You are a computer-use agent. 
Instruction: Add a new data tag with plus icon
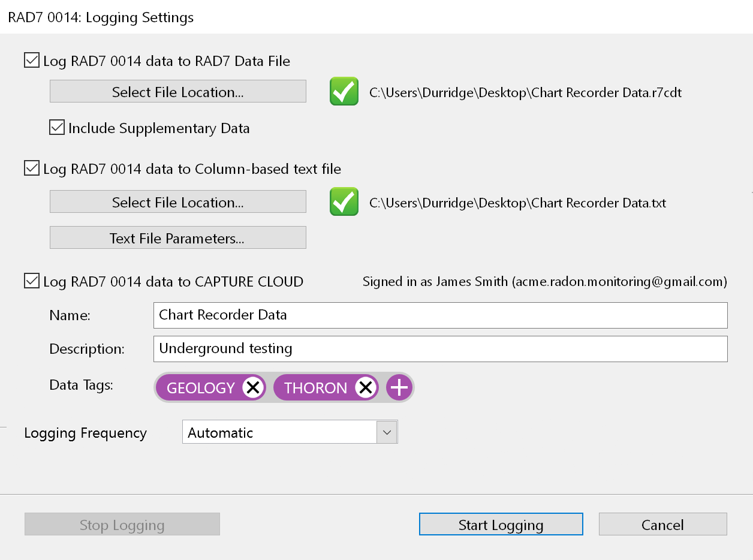point(399,388)
